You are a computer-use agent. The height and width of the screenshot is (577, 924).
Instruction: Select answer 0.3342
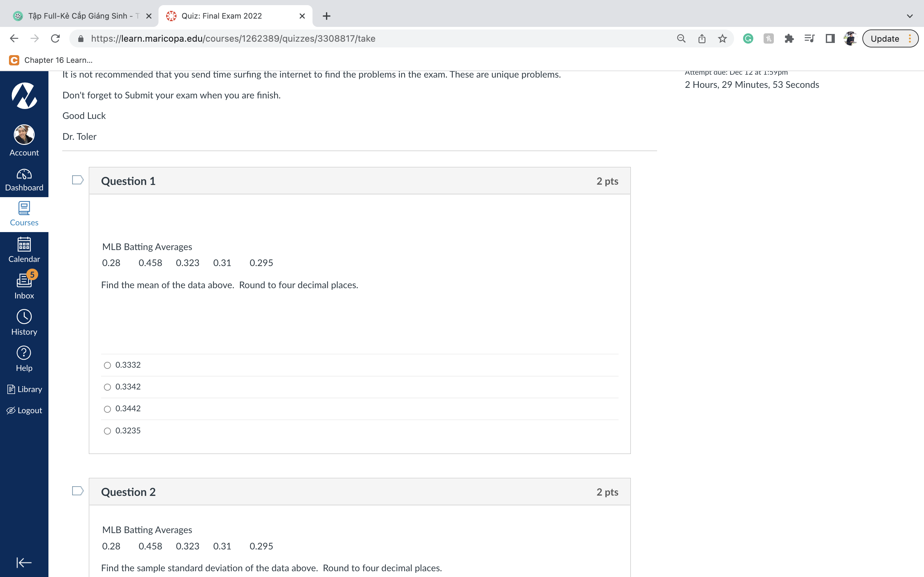(107, 387)
